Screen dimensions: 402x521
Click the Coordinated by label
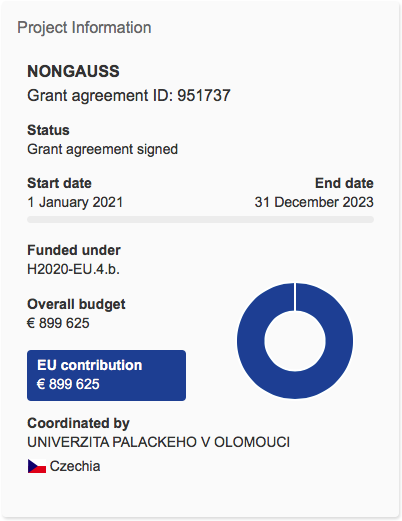click(78, 423)
